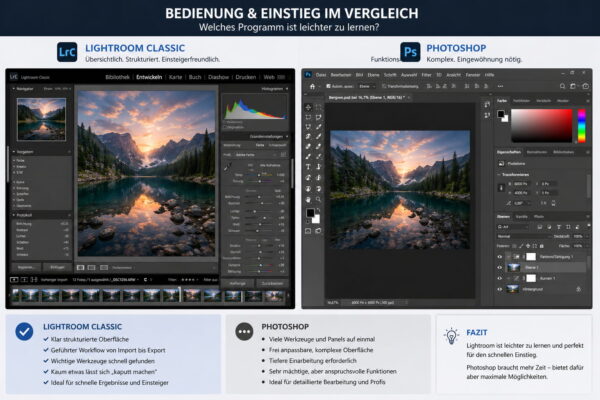Image resolution: width=600 pixels, height=400 pixels.
Task: Select the before/after view icon in Lightroom toolbar
Action: pos(92,268)
